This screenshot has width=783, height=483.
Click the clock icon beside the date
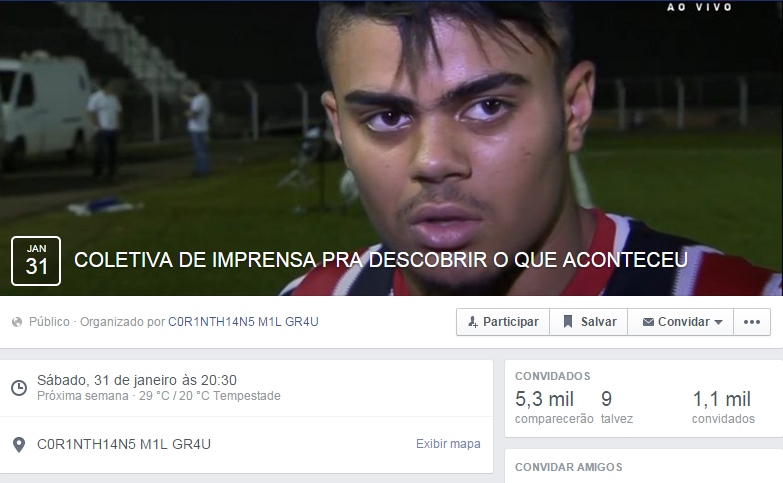click(19, 388)
